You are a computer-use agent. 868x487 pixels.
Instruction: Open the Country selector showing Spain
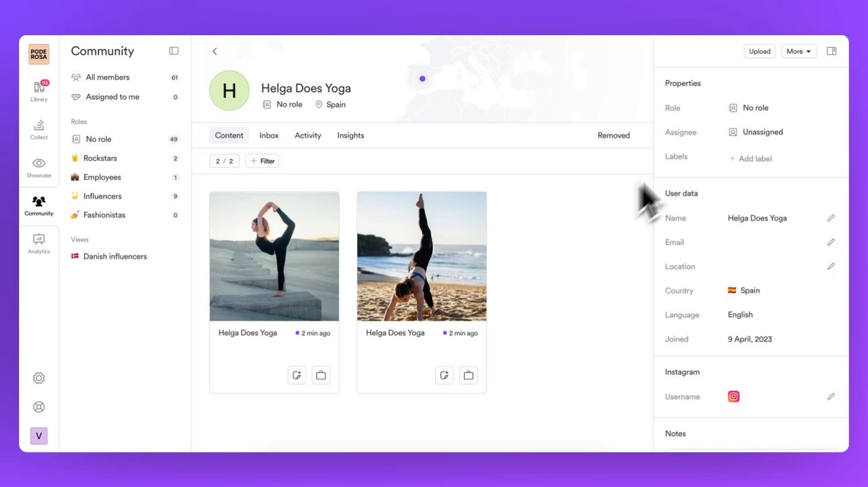coord(744,290)
